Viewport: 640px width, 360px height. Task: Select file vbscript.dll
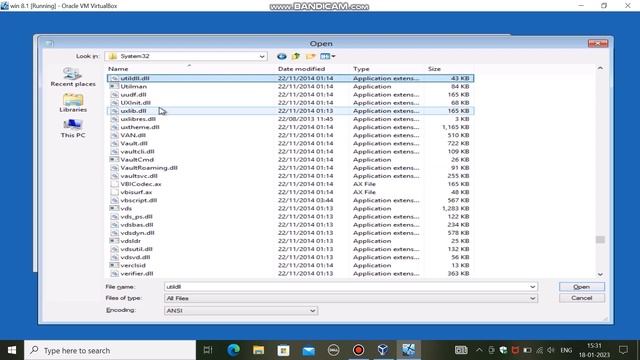point(290,200)
